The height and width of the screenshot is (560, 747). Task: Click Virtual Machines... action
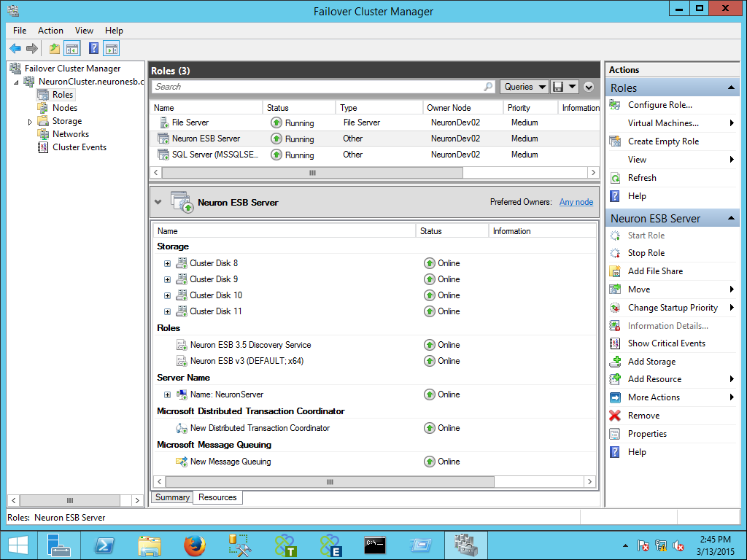coord(663,122)
